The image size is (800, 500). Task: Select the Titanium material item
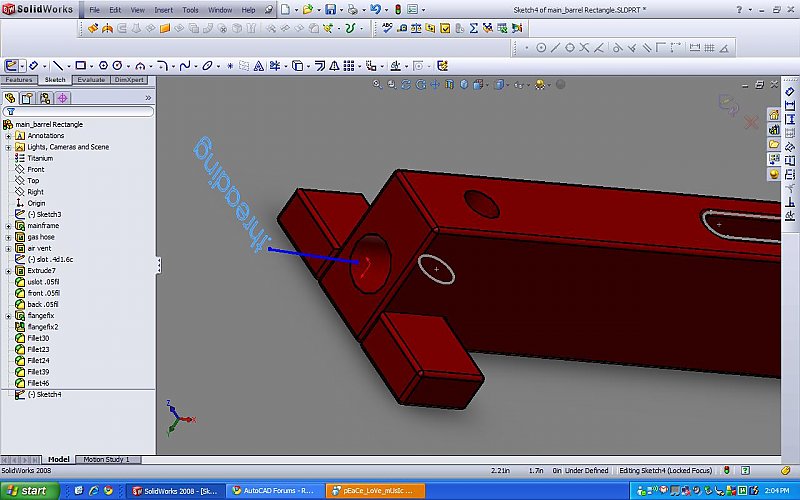point(40,158)
